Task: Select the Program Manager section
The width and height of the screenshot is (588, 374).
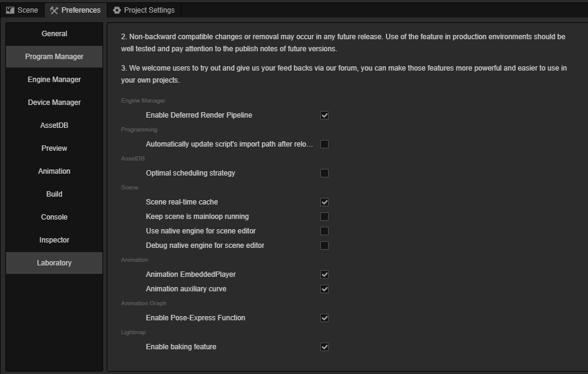Action: (x=54, y=57)
